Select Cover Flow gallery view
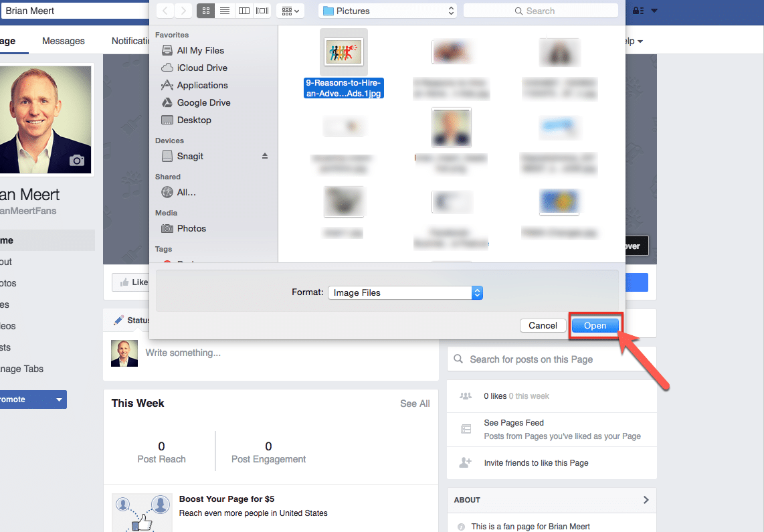Viewport: 764px width, 532px height. pyautogui.click(x=262, y=10)
